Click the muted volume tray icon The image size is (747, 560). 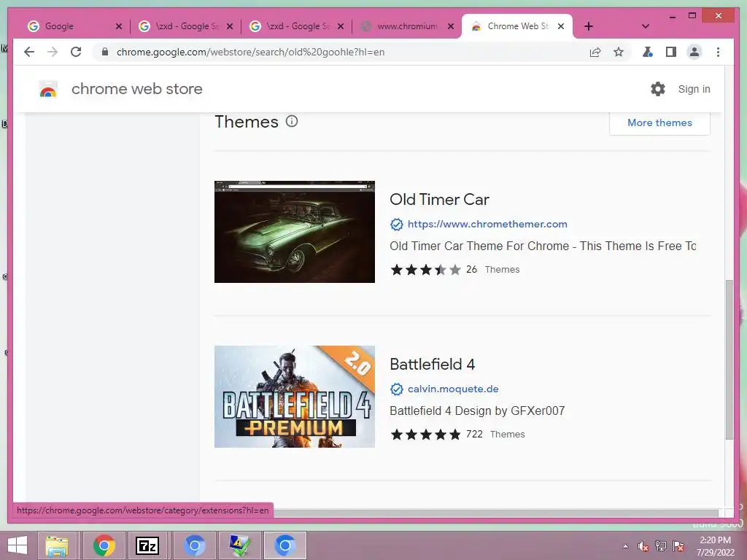[x=643, y=546]
